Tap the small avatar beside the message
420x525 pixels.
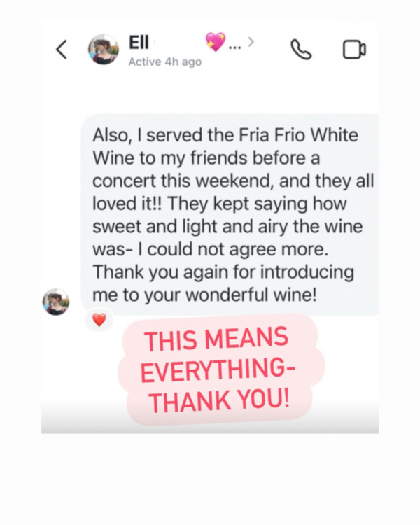coord(56,302)
